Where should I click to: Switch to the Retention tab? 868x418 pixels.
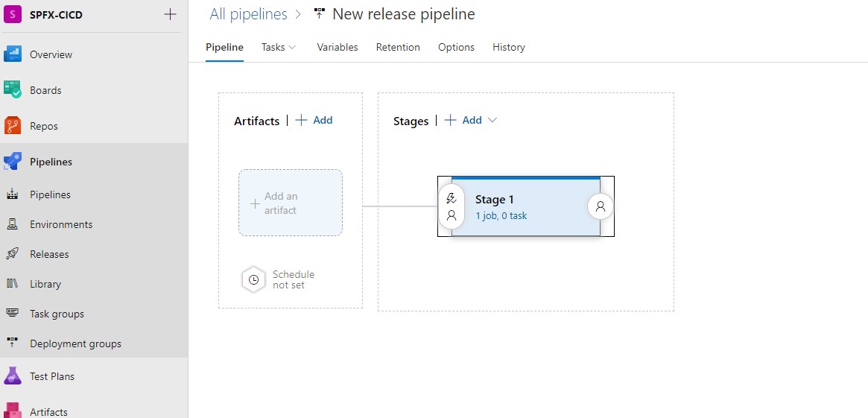398,47
